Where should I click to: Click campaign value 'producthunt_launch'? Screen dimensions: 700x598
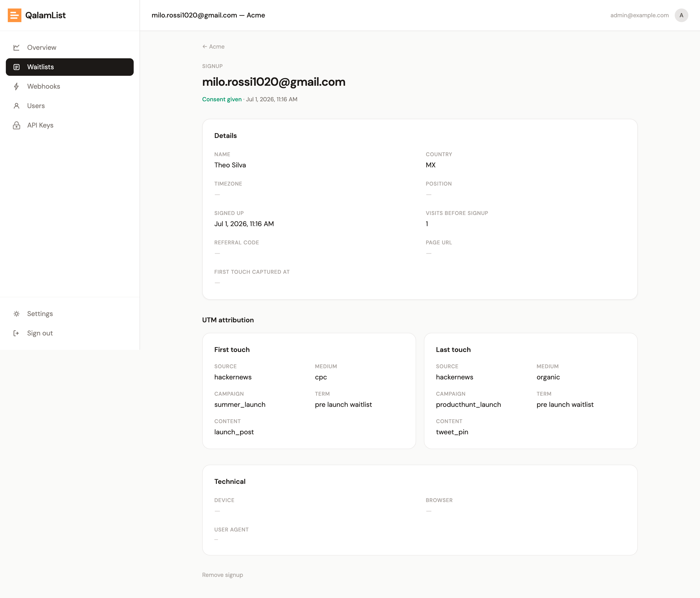[469, 404]
